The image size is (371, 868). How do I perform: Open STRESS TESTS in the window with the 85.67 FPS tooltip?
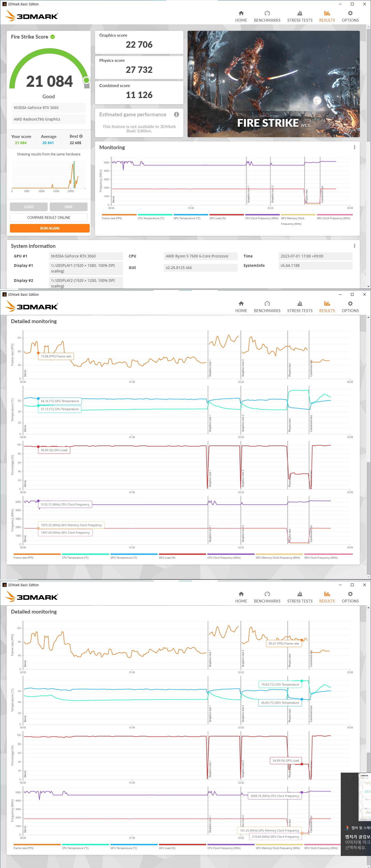(300, 597)
